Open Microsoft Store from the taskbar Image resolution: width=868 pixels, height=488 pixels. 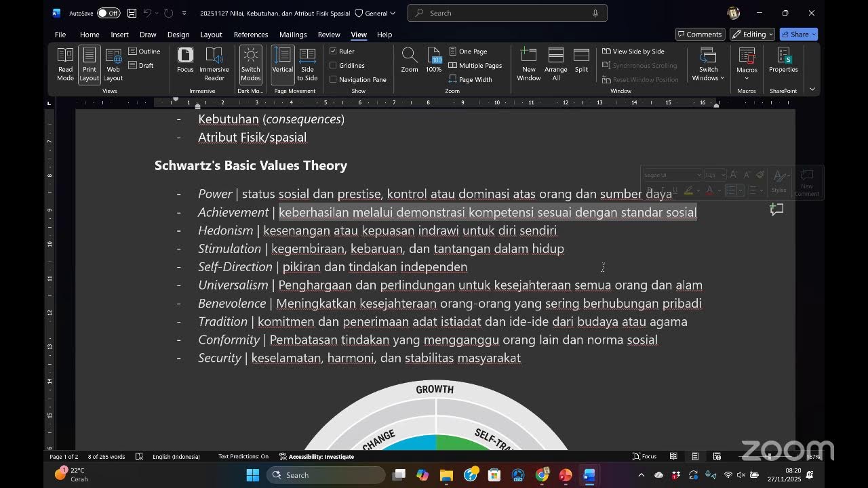pos(494,475)
